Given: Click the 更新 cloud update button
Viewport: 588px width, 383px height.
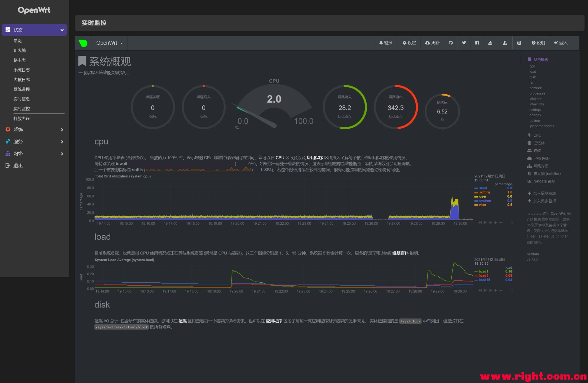Looking at the screenshot, I should [432, 43].
